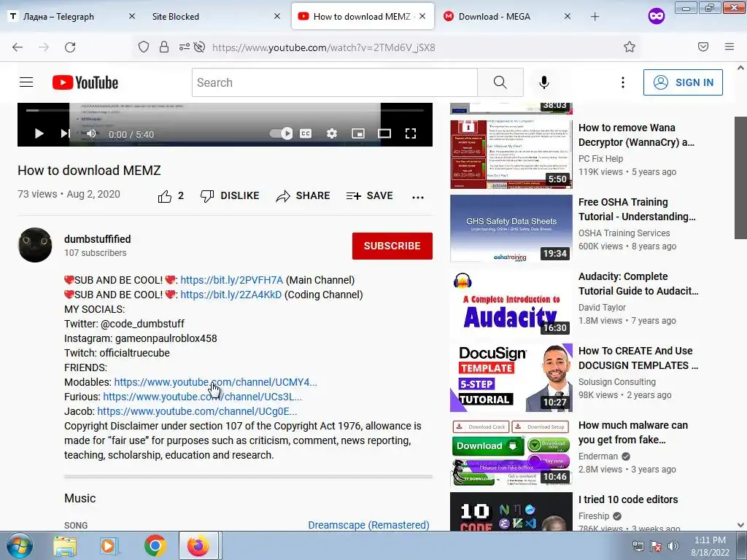Viewport: 747px width, 560px height.
Task: Open bit.ly Main Channel link
Action: click(231, 280)
